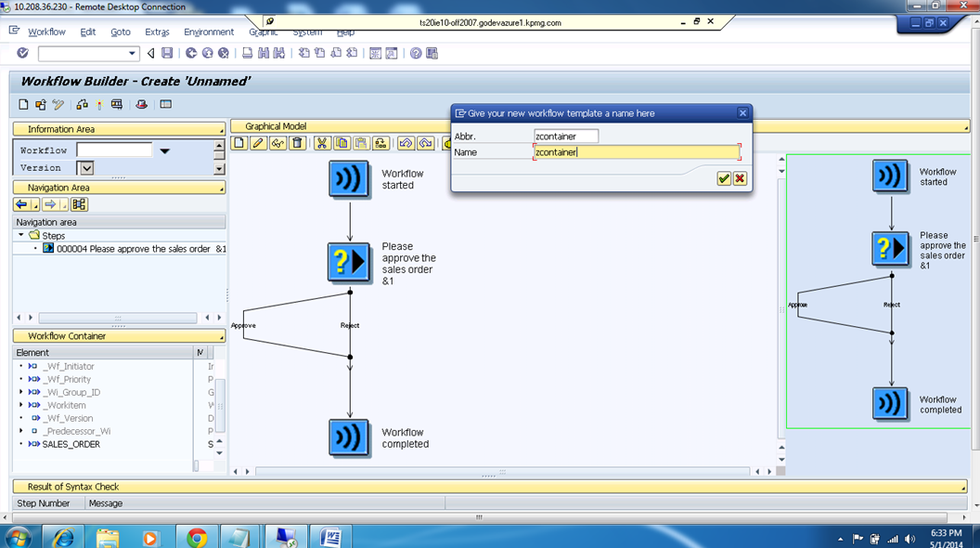This screenshot has height=548, width=980.
Task: Select the pencil edit icon in Graphical Model toolbar
Action: 257,142
